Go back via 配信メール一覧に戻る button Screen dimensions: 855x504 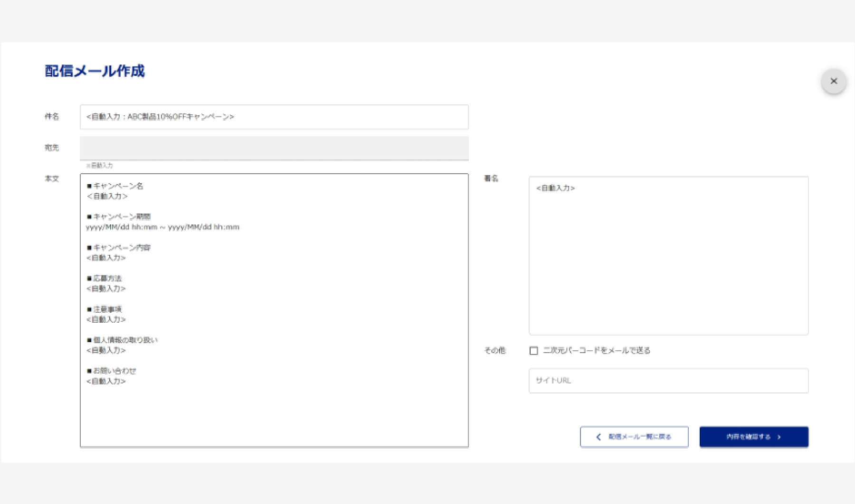click(x=634, y=437)
